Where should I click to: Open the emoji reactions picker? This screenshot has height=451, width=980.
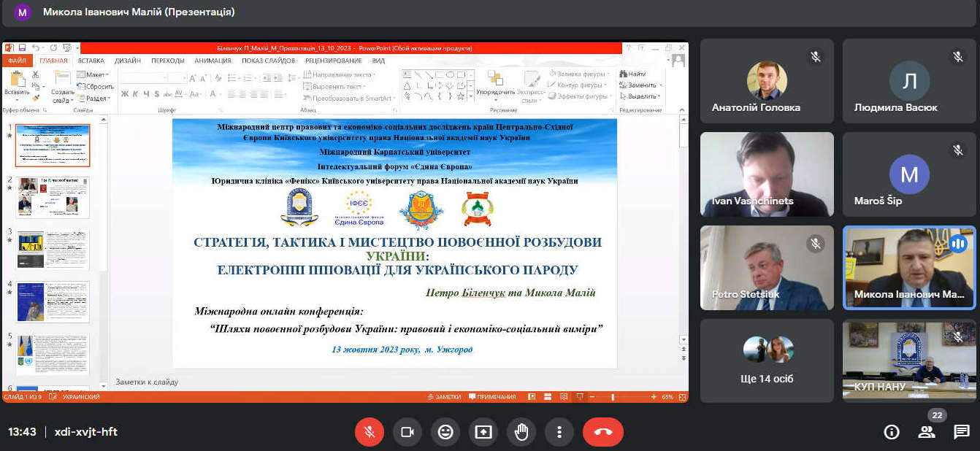click(x=445, y=432)
